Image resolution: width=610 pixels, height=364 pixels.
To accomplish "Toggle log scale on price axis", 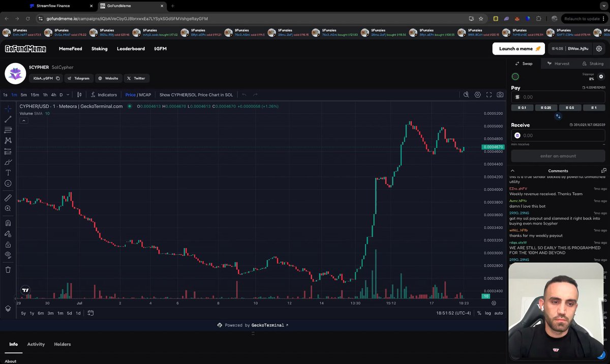I will coord(488,313).
